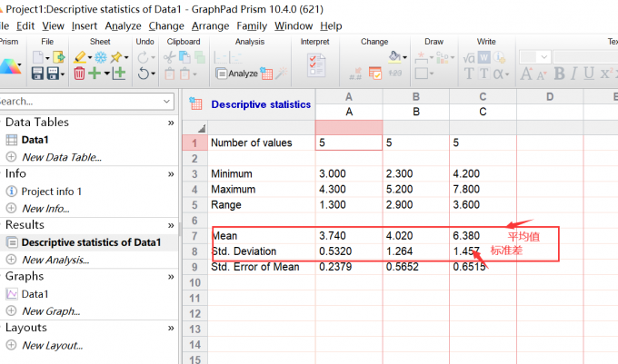The height and width of the screenshot is (364, 618).
Task: Open the search box dropdown arrow
Action: 167,102
